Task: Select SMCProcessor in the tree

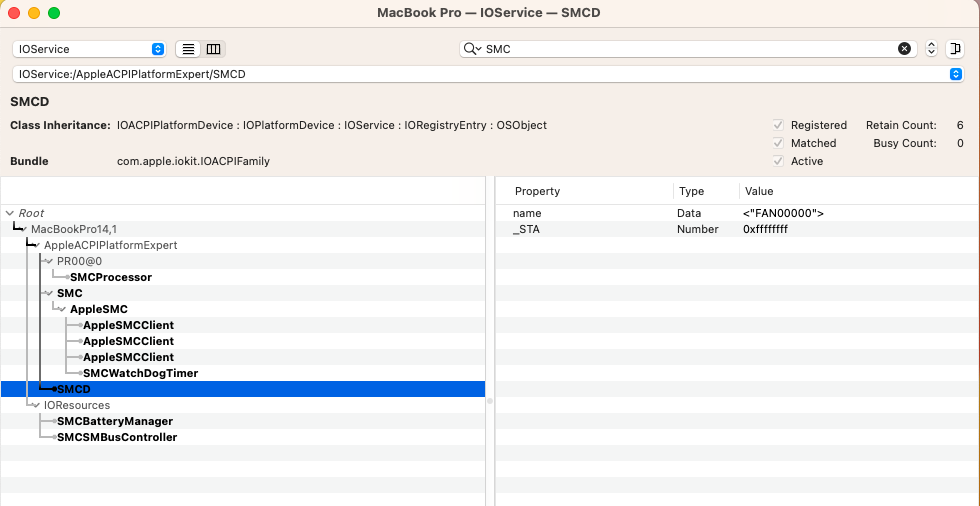Action: [x=111, y=277]
